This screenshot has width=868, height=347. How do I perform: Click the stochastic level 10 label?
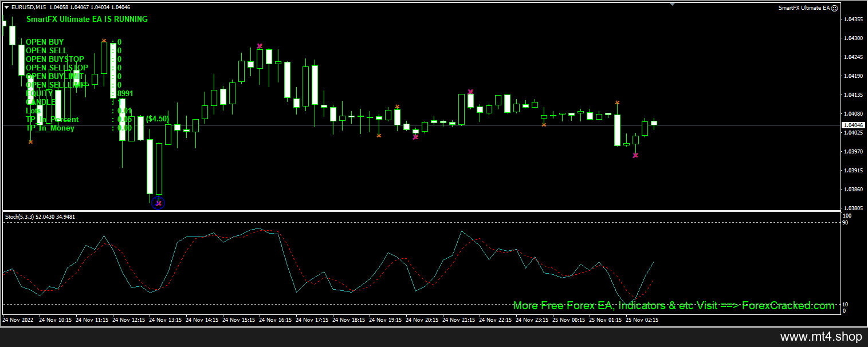846,304
